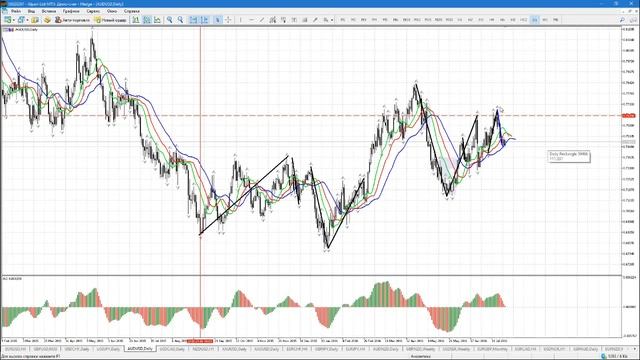Switch to the USDCHF,Daily chart tab
640x360 pixels.
pos(77,349)
